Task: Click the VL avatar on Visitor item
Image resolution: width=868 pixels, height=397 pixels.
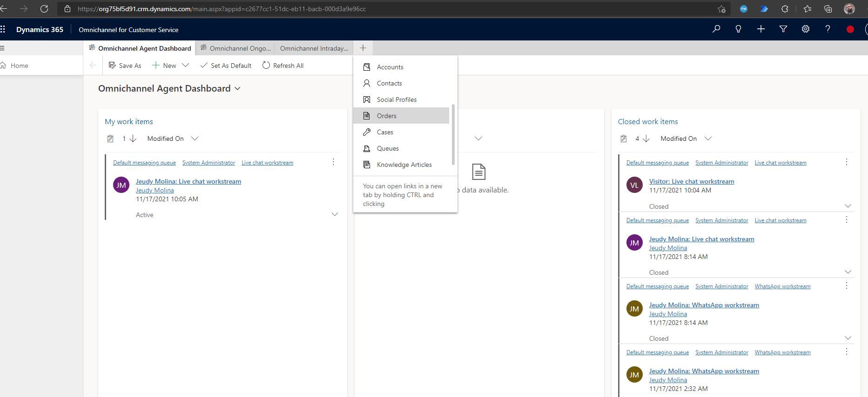Action: [634, 185]
